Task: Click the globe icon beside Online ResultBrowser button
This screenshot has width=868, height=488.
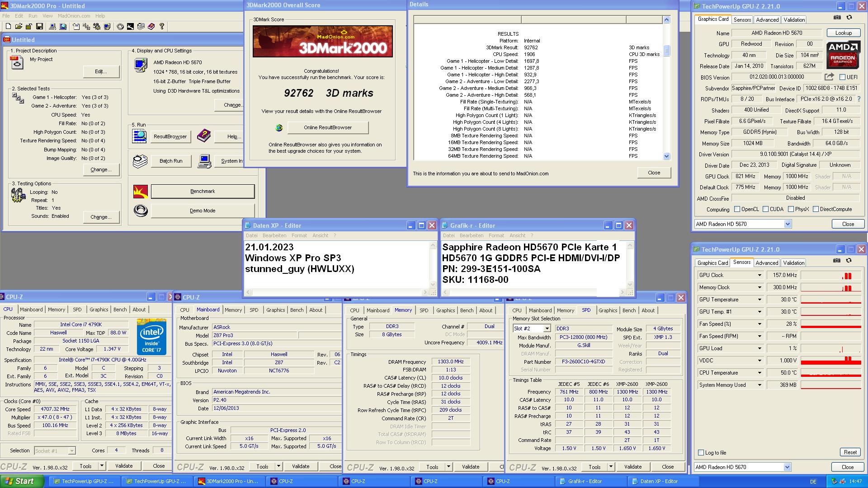Action: tap(279, 128)
